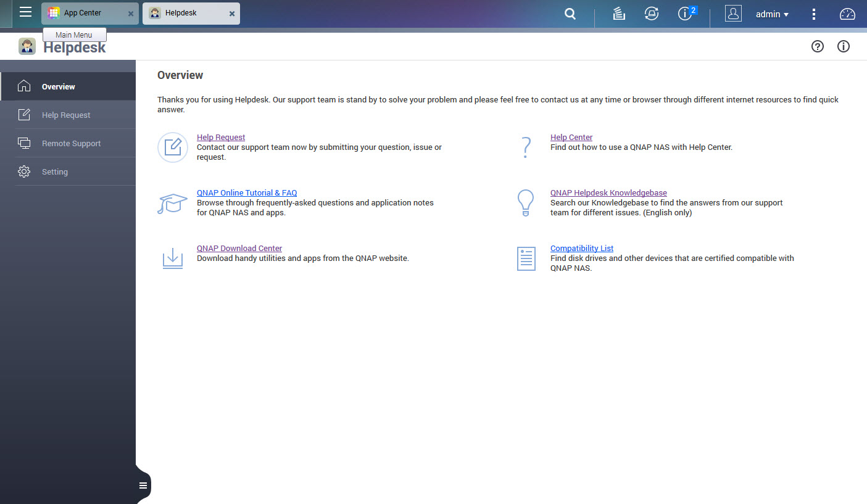Expand the admin account dropdown
This screenshot has width=867, height=504.
tap(773, 14)
